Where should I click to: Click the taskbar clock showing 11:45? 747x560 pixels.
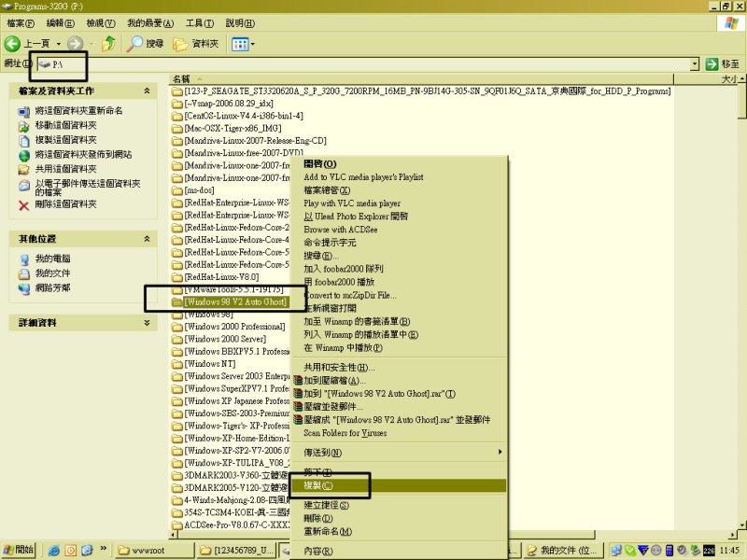(x=729, y=551)
